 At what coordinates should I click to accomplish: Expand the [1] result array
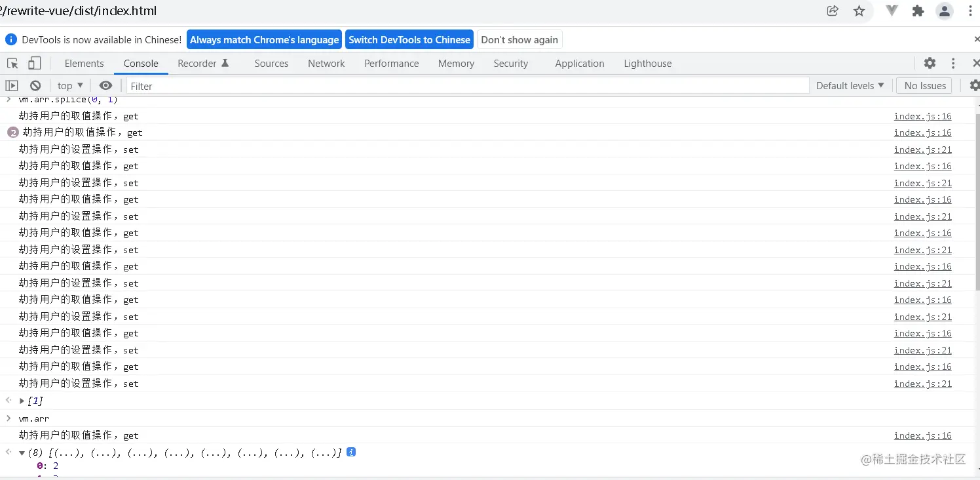click(x=22, y=401)
